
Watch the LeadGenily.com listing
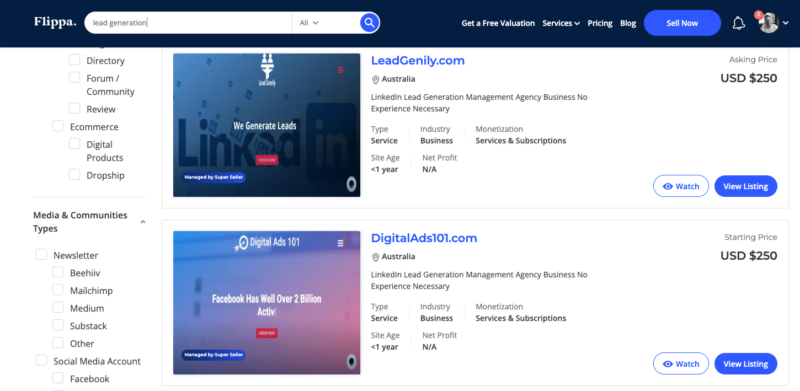click(x=681, y=186)
